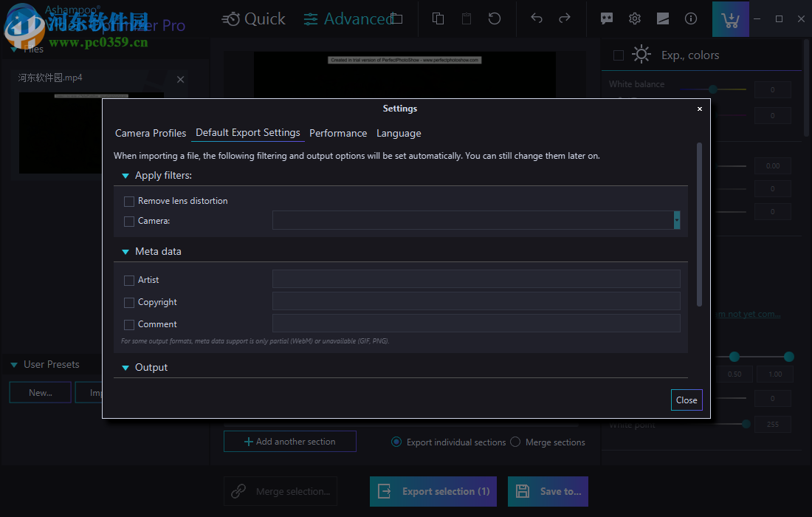Collapse the Apply filters section
The height and width of the screenshot is (517, 812).
point(125,176)
